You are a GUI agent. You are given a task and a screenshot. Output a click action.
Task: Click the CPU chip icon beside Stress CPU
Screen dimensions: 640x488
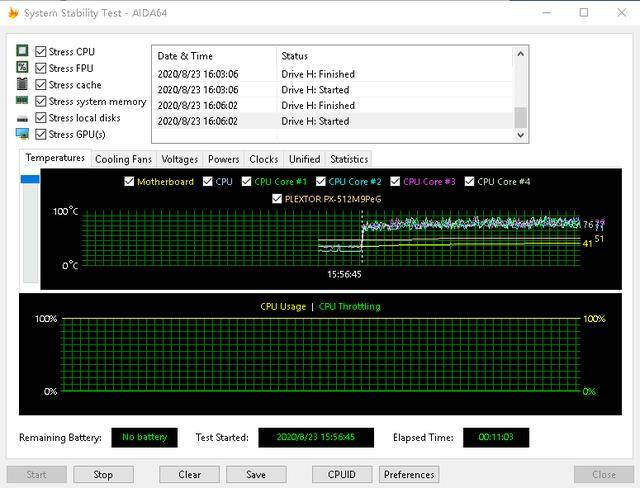click(x=22, y=51)
